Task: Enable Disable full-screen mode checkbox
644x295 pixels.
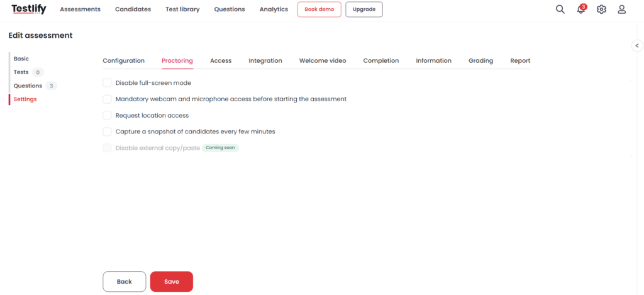Action: click(107, 83)
